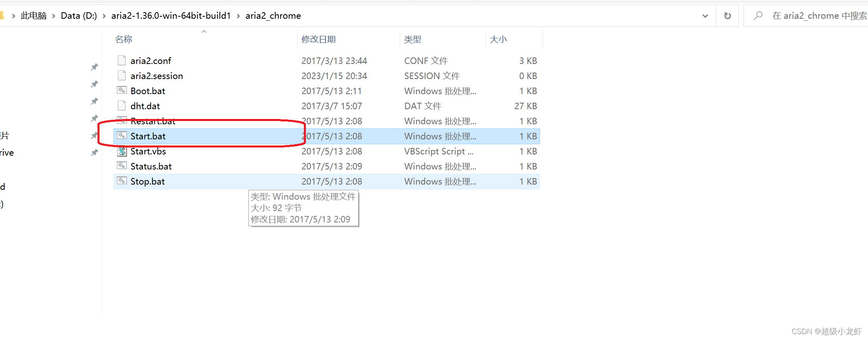
Task: Click type SESSION 文件
Action: 432,76
